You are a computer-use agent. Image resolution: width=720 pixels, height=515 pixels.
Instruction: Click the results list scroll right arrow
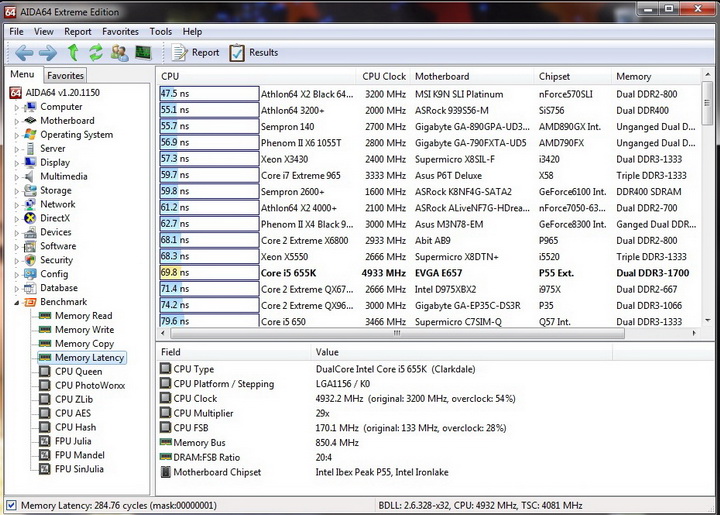tap(694, 333)
